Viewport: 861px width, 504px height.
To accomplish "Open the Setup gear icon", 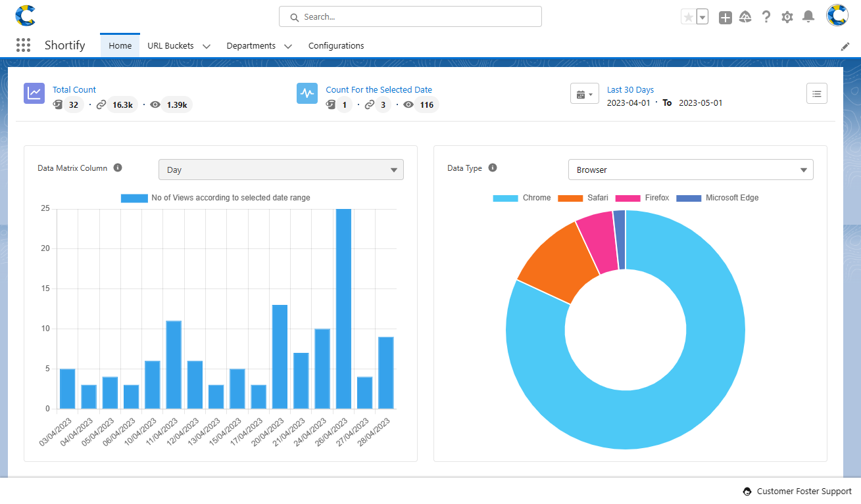I will tap(787, 17).
